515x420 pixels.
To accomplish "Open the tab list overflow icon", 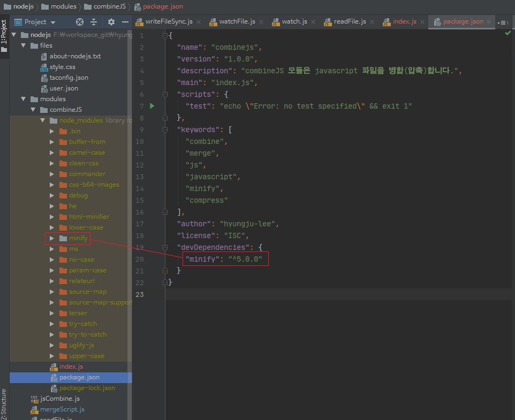I will pyautogui.click(x=502, y=22).
